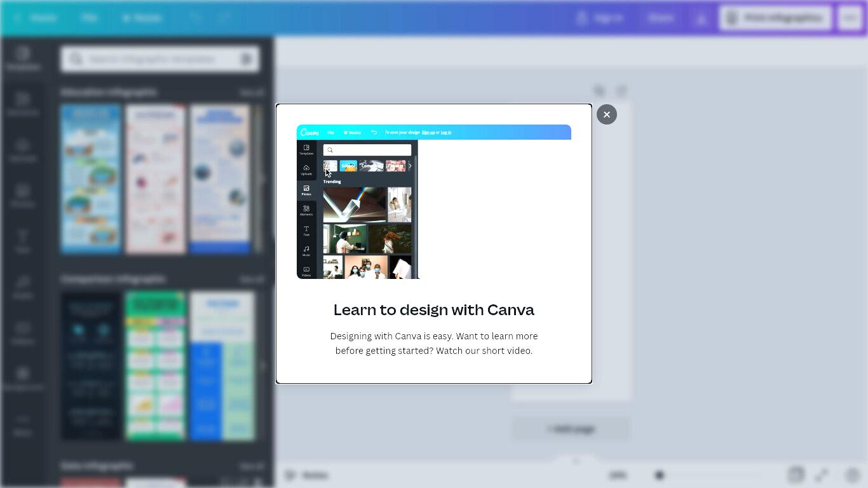Select the blue and green Comparison template
This screenshot has height=488, width=868.
pyautogui.click(x=222, y=366)
